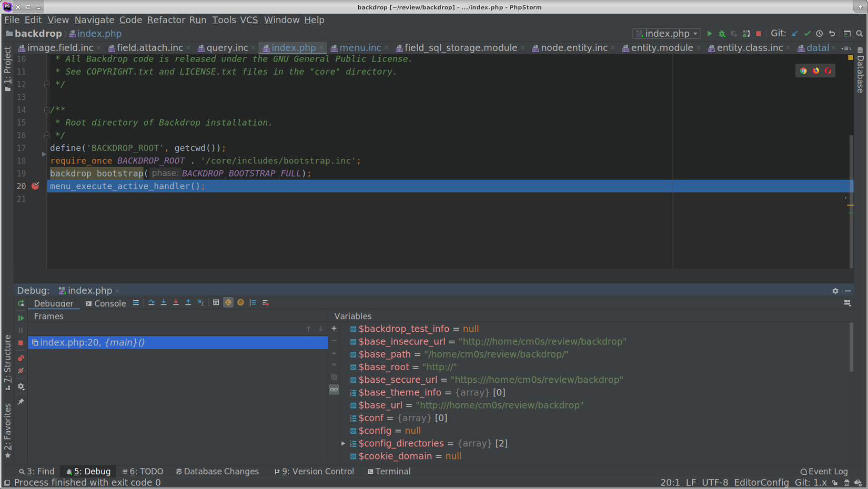Click the Step Over debugger icon
Viewport: 868px width, 489px height.
tap(152, 303)
